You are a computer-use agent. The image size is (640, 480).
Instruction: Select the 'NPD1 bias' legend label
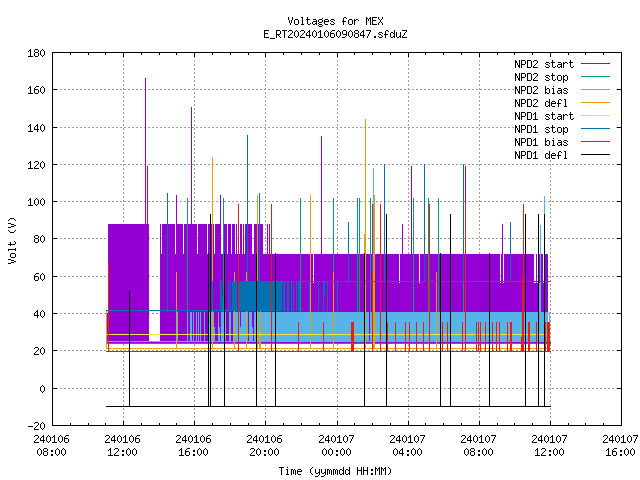541,142
